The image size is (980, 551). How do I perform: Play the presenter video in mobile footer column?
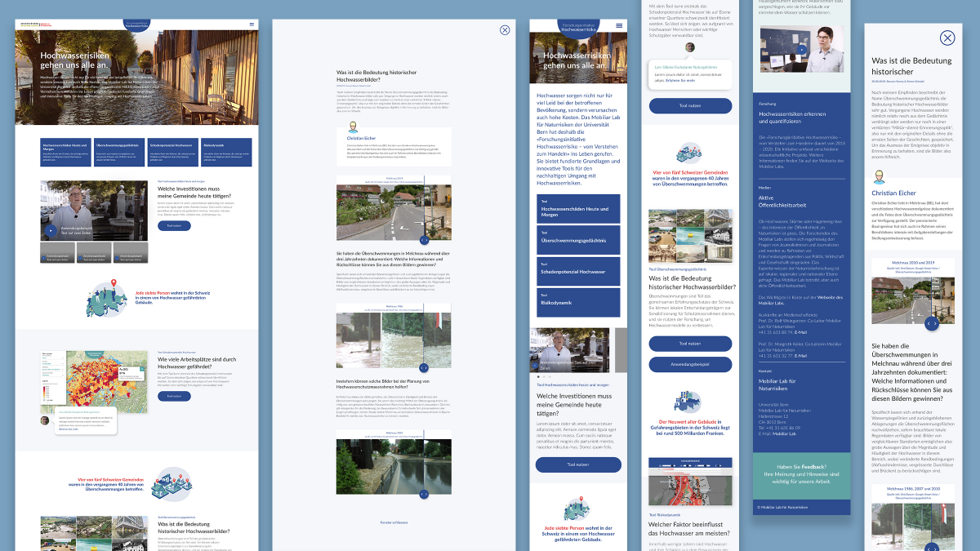coord(802,50)
